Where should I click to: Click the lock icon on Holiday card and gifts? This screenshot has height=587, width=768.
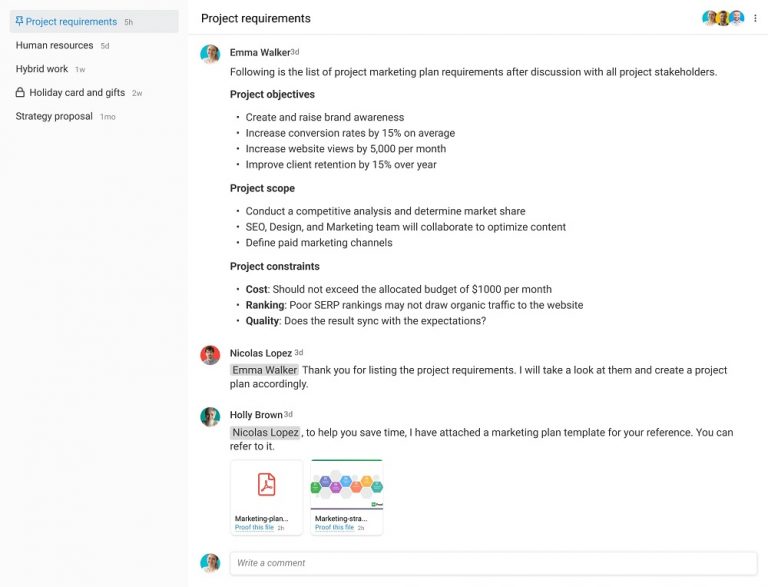20,93
